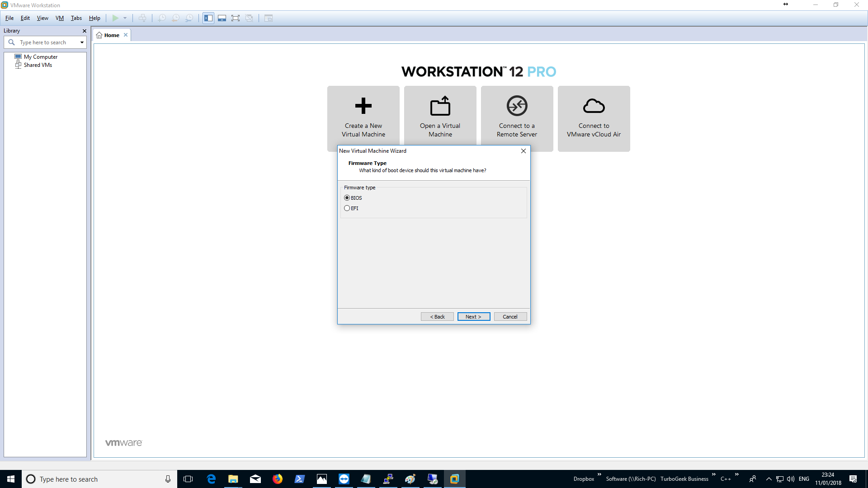Open the VM menu

60,18
